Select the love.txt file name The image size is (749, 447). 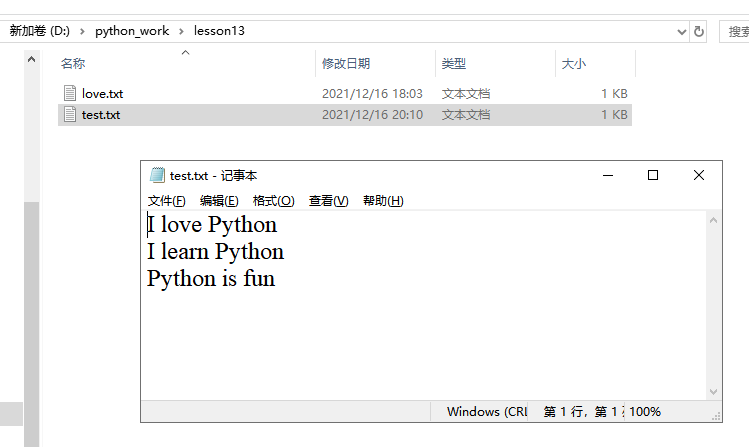(x=102, y=94)
